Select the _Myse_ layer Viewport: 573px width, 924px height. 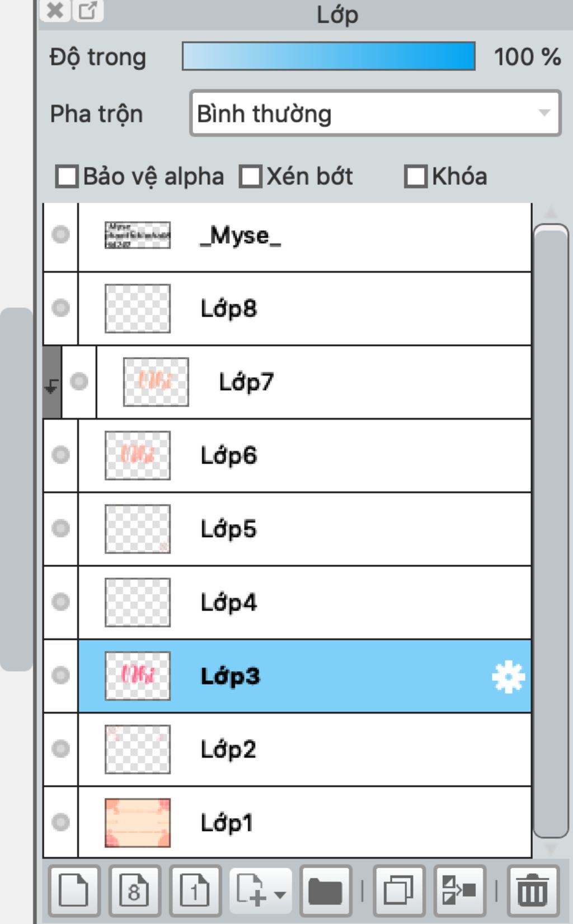304,236
